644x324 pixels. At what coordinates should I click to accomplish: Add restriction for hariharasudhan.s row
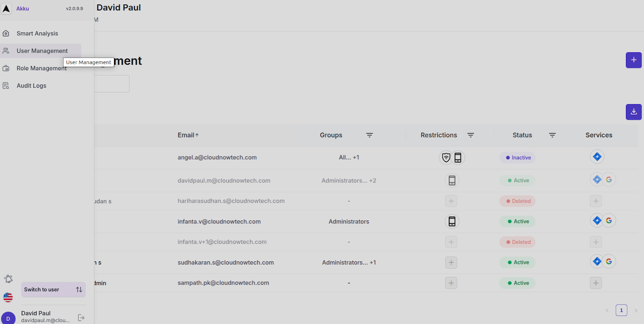[x=451, y=201]
